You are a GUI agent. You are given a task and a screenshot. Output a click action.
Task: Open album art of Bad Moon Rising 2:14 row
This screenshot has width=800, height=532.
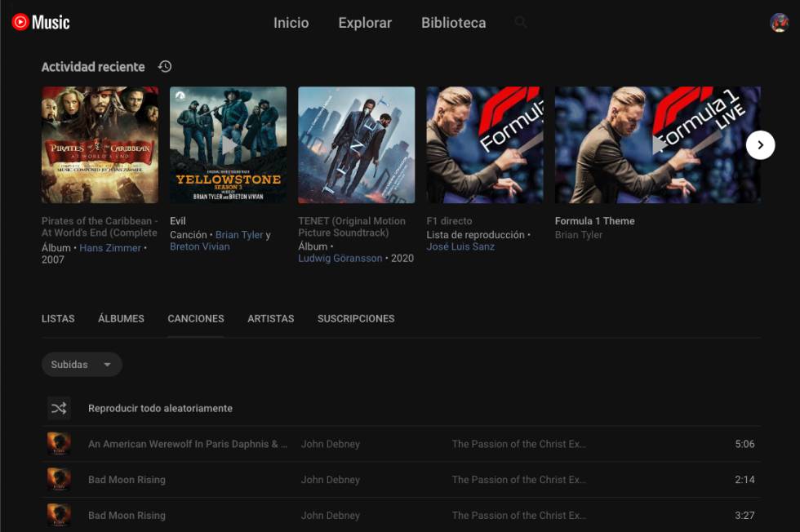pos(59,480)
